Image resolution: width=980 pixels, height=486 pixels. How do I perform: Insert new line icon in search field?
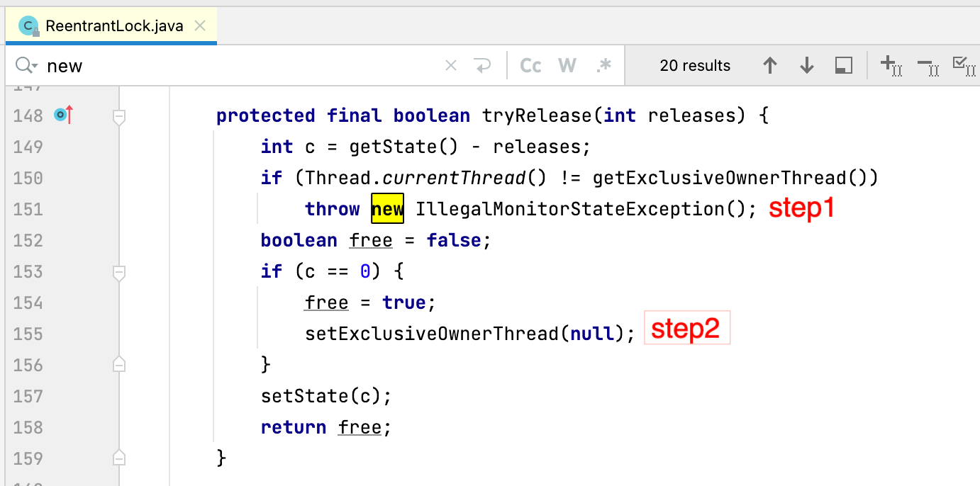click(483, 66)
